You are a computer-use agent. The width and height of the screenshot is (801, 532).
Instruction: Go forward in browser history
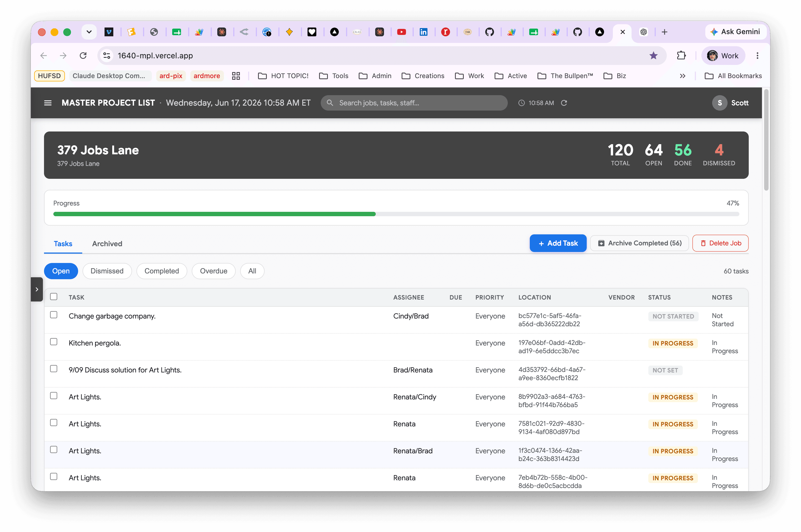(x=63, y=55)
